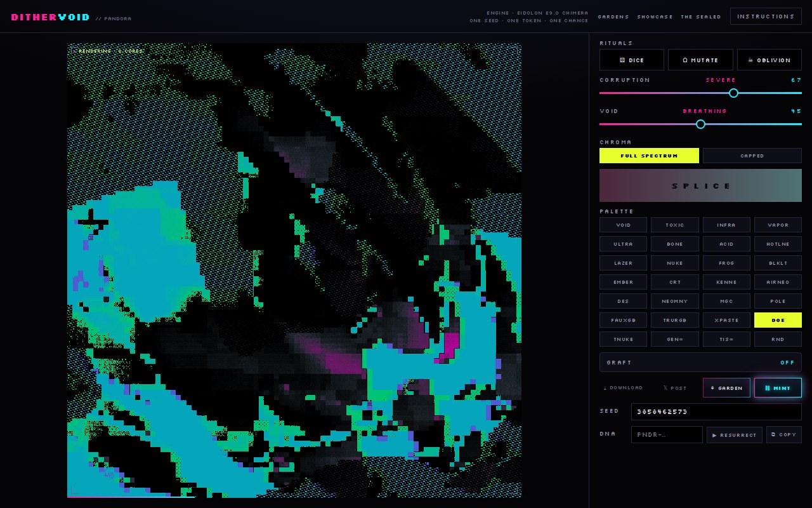
Task: Download the rendered artwork
Action: pos(622,388)
